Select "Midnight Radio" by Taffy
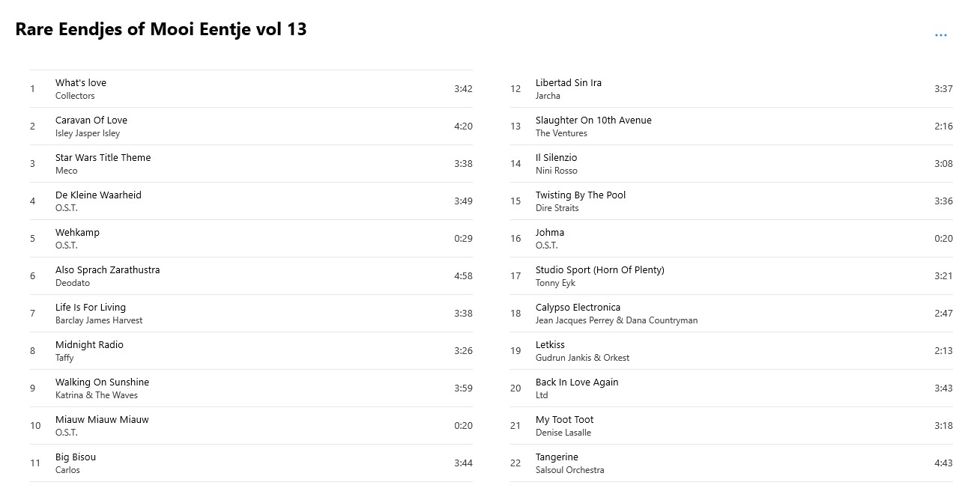 click(251, 351)
